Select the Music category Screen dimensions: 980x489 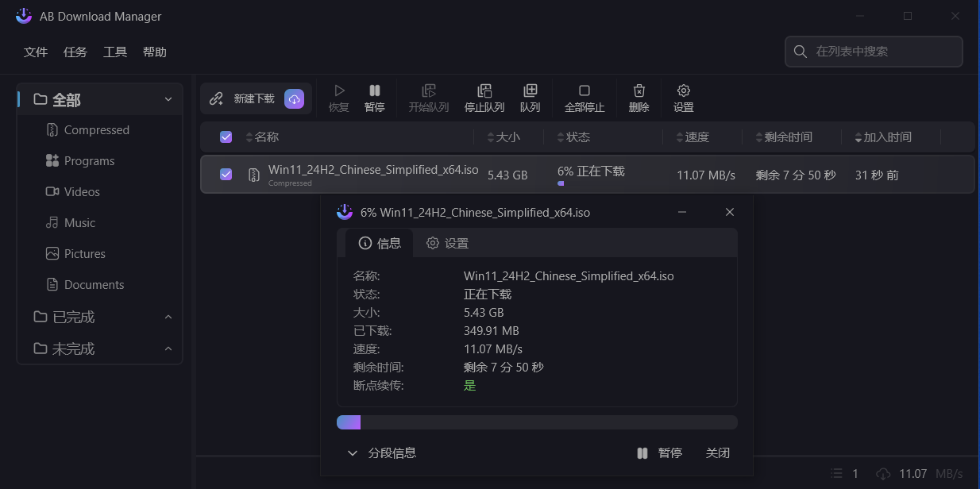coord(99,223)
